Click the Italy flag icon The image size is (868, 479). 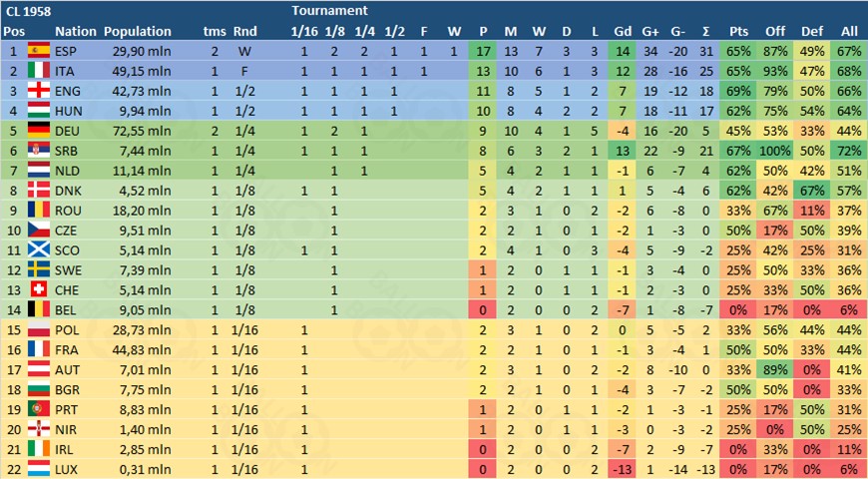[x=39, y=72]
